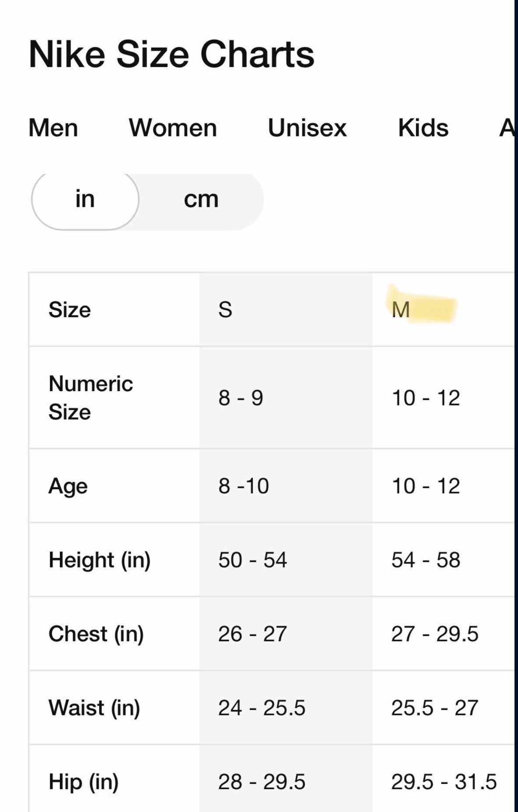Image resolution: width=518 pixels, height=812 pixels.
Task: Toggle units to inches
Action: click(x=85, y=199)
